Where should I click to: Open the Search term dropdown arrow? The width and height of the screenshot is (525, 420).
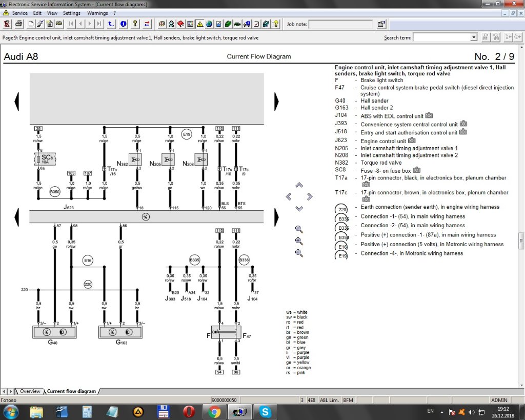click(474, 37)
